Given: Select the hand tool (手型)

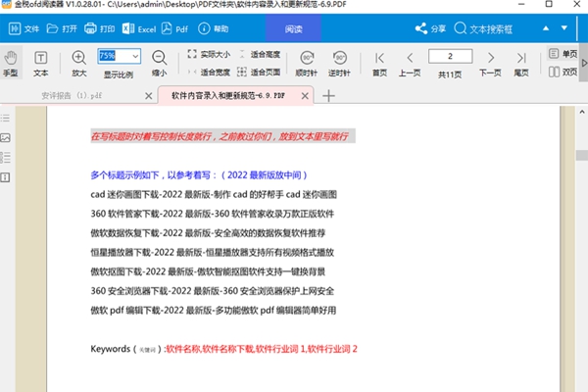Looking at the screenshot, I should coord(11,62).
